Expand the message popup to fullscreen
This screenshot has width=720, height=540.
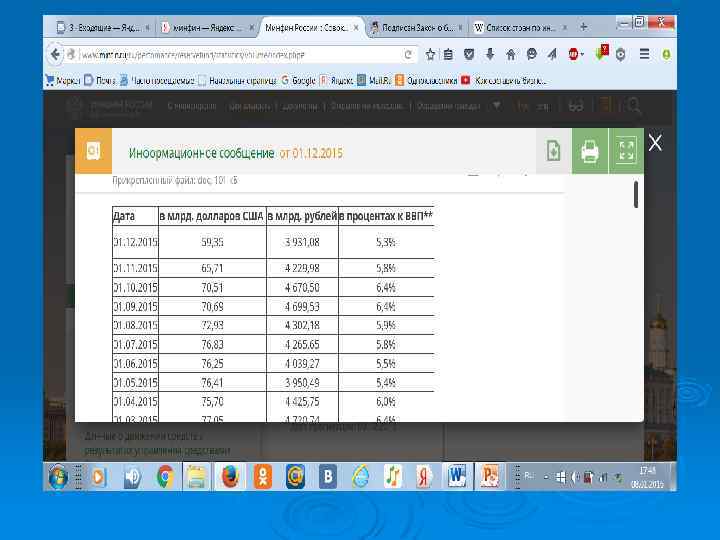pos(626,151)
